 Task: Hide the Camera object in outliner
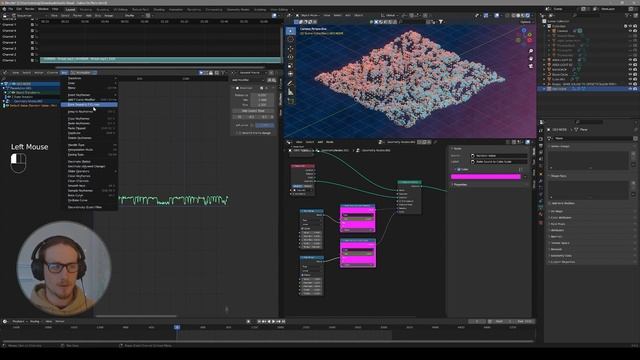click(x=630, y=31)
